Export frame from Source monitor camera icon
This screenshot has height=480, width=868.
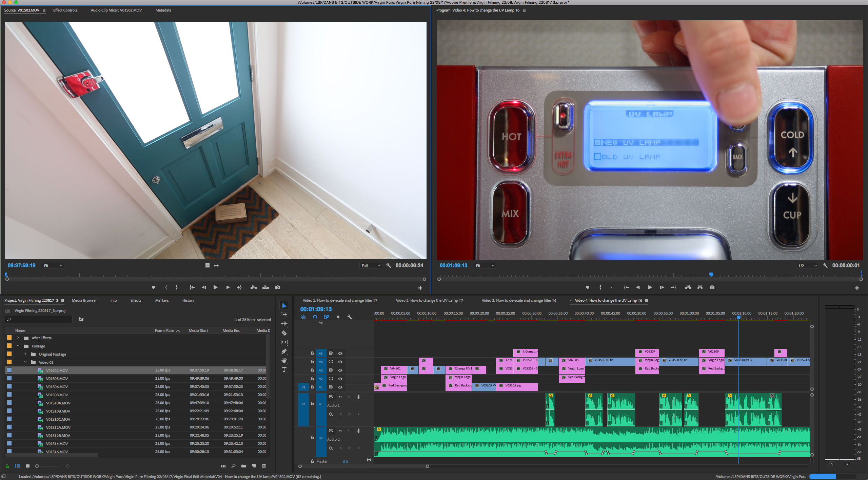click(278, 287)
